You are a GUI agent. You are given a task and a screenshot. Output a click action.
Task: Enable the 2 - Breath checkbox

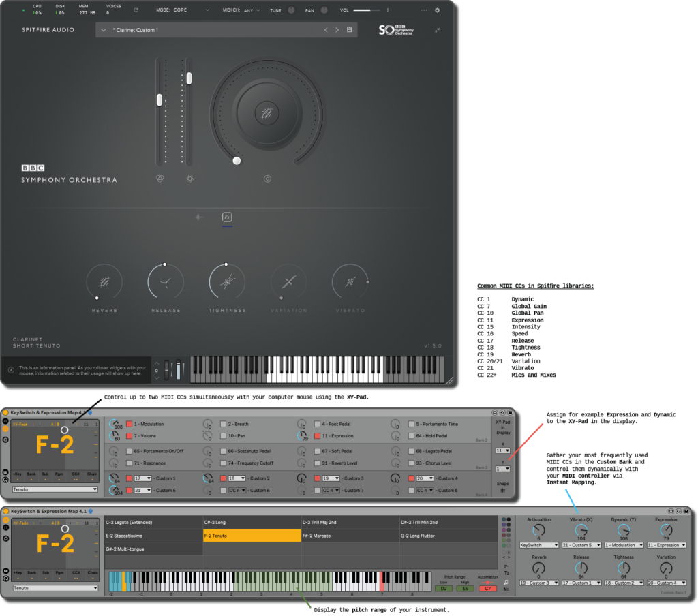tap(223, 424)
